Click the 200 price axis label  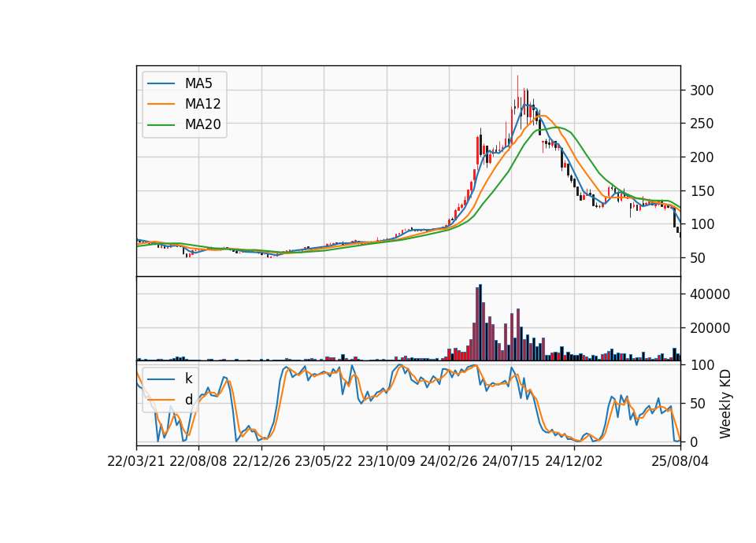[702, 157]
